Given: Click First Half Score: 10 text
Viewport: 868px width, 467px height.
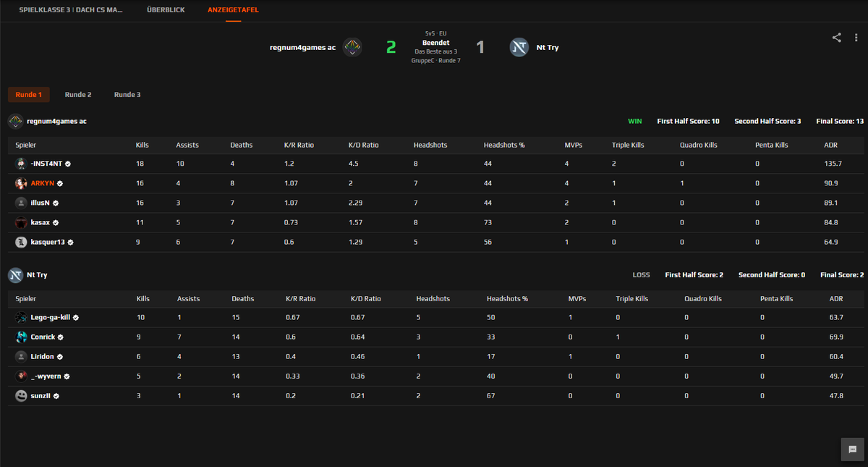Looking at the screenshot, I should pos(688,122).
